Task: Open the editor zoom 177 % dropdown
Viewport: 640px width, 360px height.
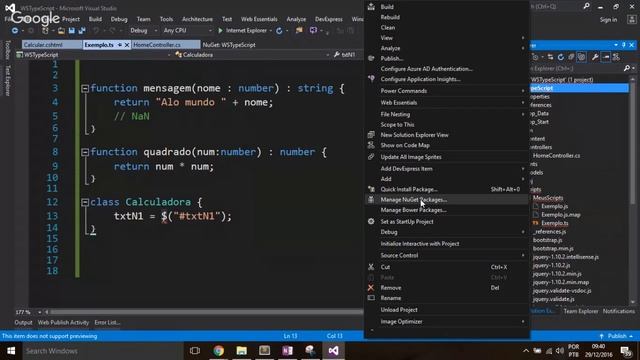Action: click(x=40, y=312)
